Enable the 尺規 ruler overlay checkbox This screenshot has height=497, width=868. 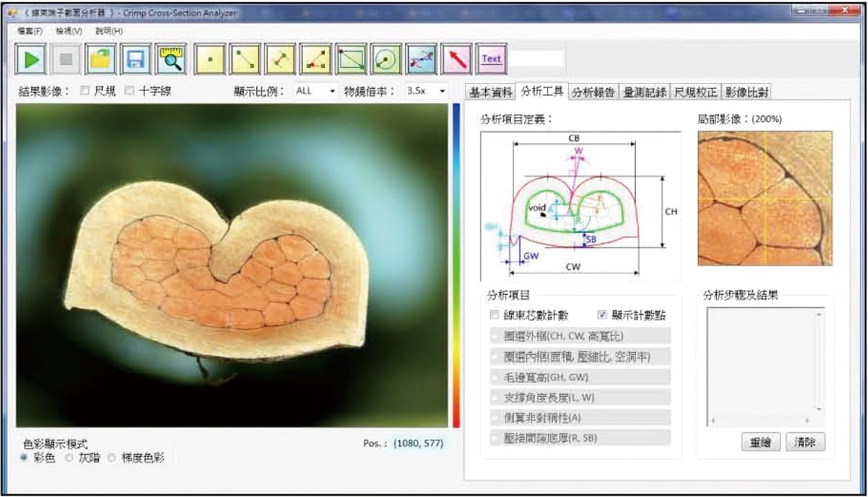85,90
